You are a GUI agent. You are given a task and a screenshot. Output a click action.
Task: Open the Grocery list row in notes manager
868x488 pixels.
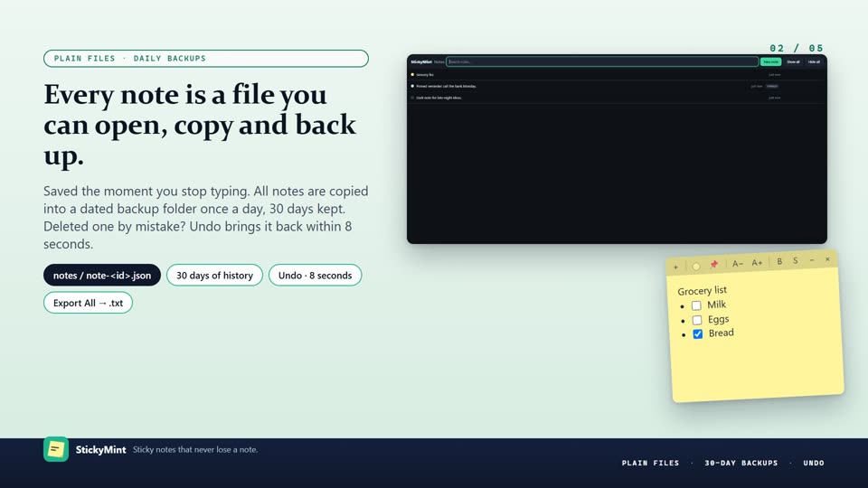[617, 75]
